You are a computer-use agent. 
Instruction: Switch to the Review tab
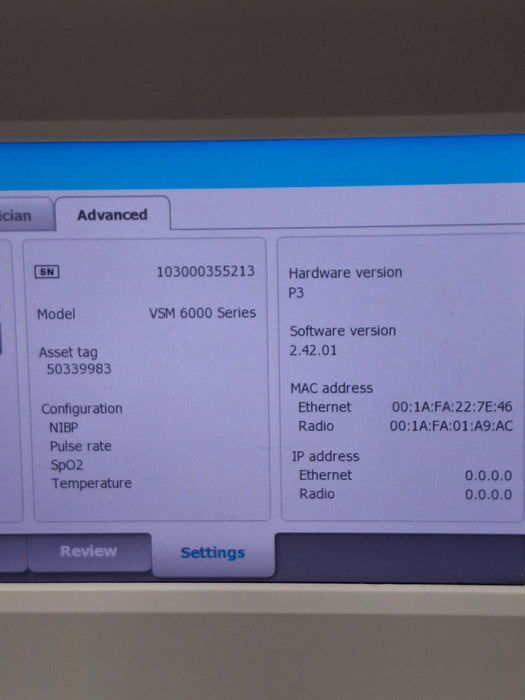[89, 551]
